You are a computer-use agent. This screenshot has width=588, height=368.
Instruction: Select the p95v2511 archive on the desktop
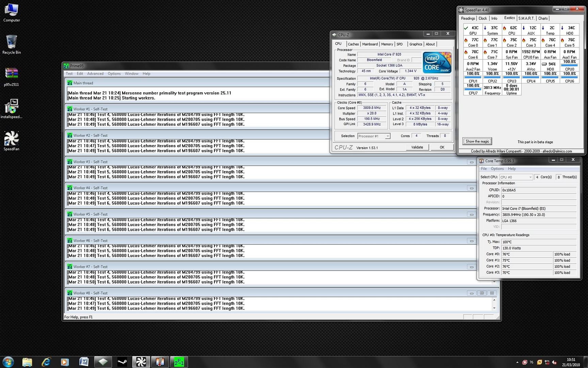tap(12, 77)
